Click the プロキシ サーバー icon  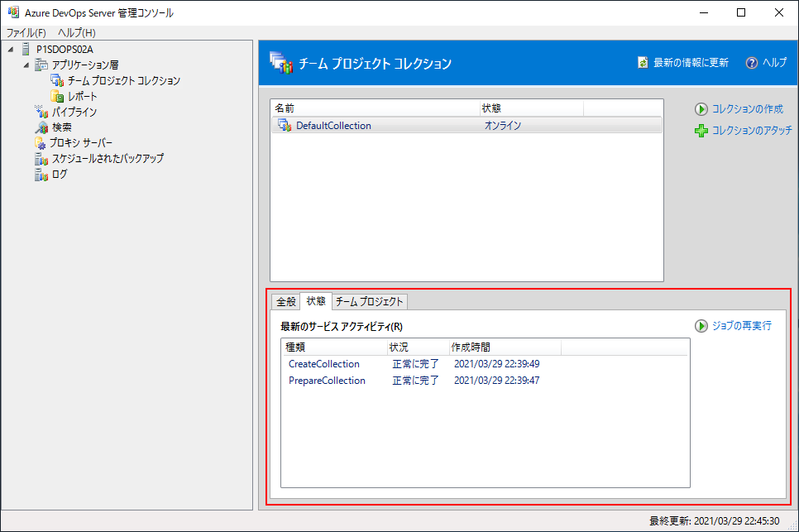41,143
